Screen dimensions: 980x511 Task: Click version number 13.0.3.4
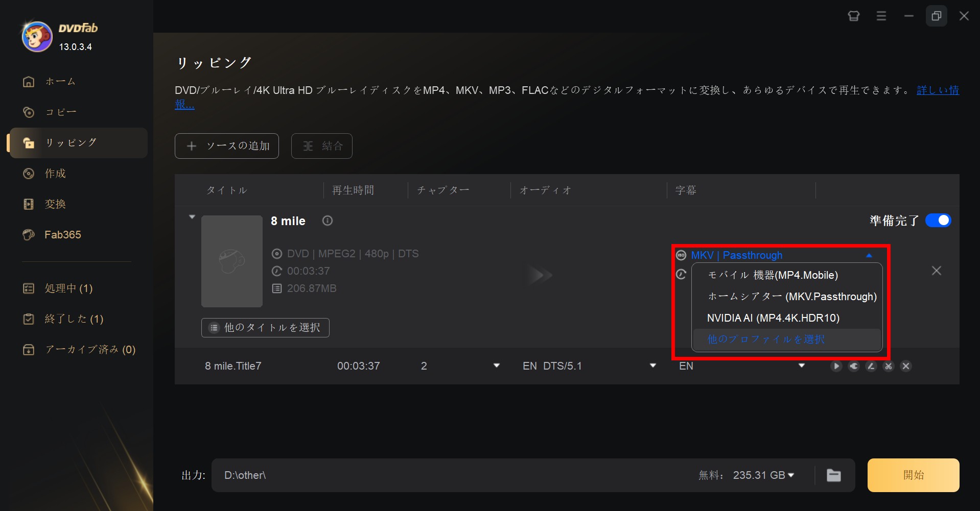tap(76, 47)
